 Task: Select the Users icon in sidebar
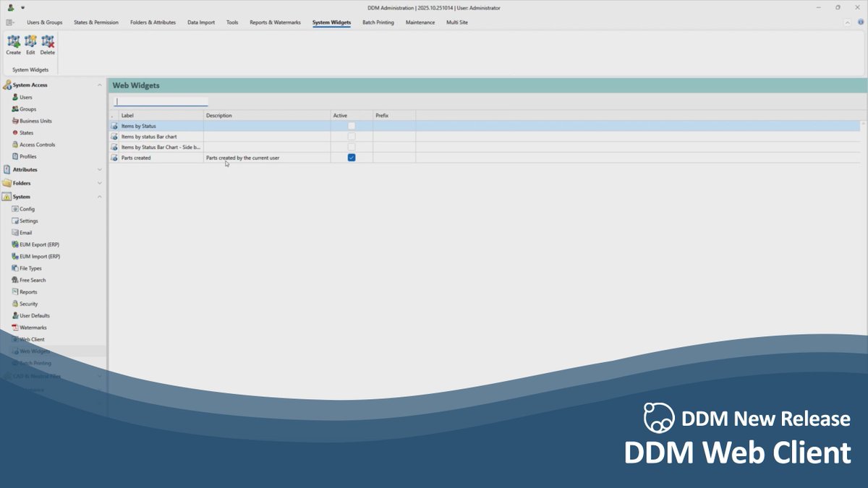coord(14,97)
